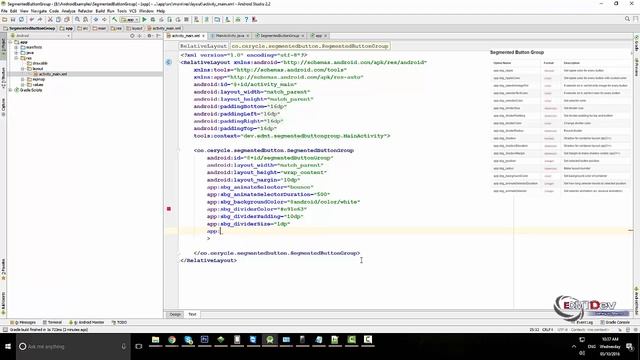
Task: Switch to the MainActivity.java editor tab
Action: [230, 36]
